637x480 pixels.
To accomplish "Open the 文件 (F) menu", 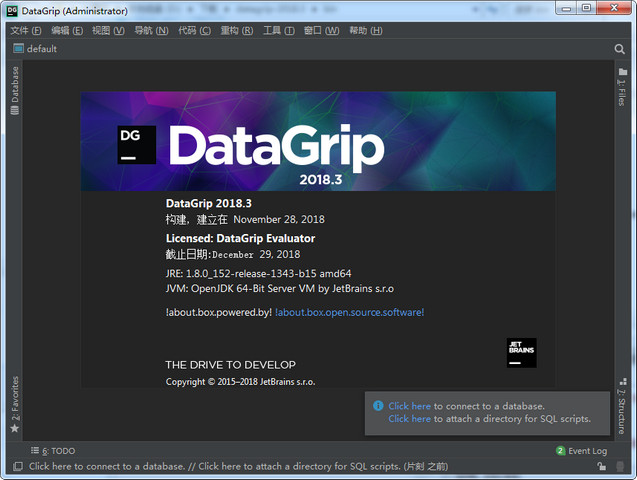I will point(26,30).
